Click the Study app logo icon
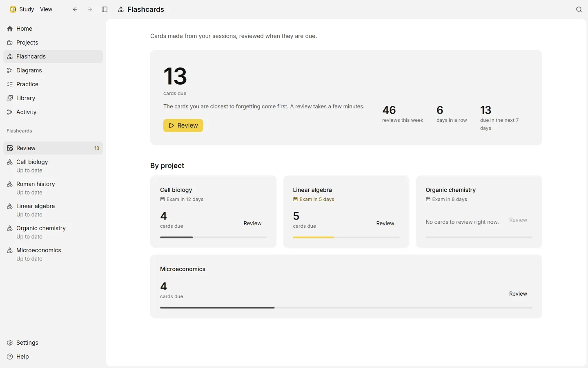This screenshot has height=368, width=588. point(13,9)
